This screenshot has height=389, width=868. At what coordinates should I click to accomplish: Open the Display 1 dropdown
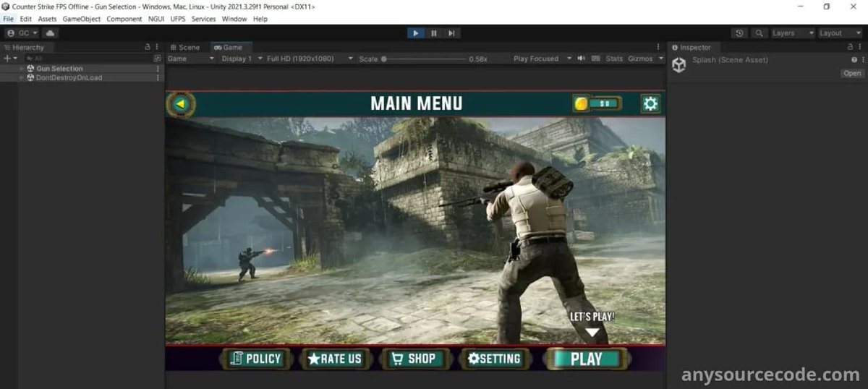click(241, 59)
